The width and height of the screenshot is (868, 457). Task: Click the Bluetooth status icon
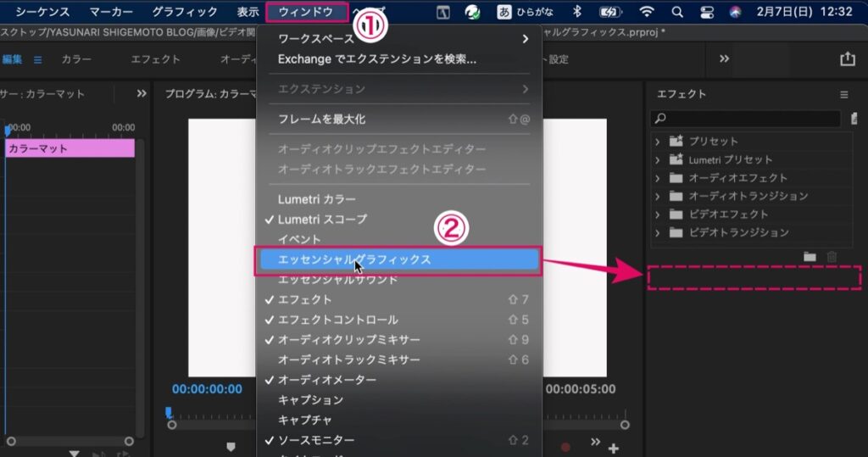pos(576,12)
